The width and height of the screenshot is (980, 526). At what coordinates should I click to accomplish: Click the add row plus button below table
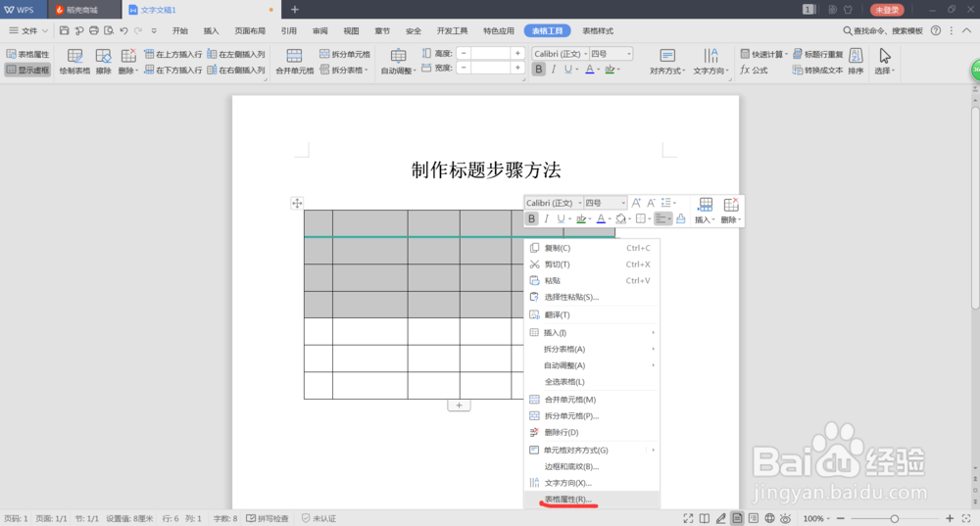click(x=459, y=406)
